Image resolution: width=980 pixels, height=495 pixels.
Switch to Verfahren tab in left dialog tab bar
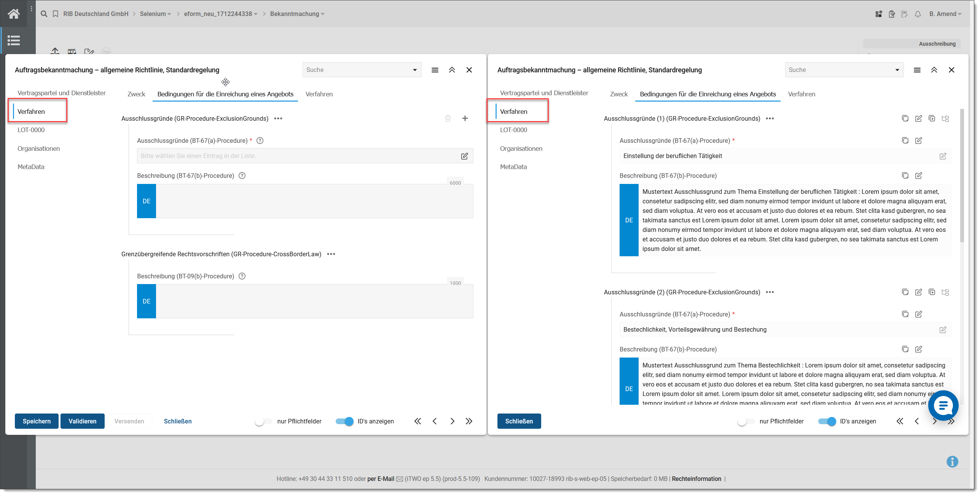pos(319,94)
